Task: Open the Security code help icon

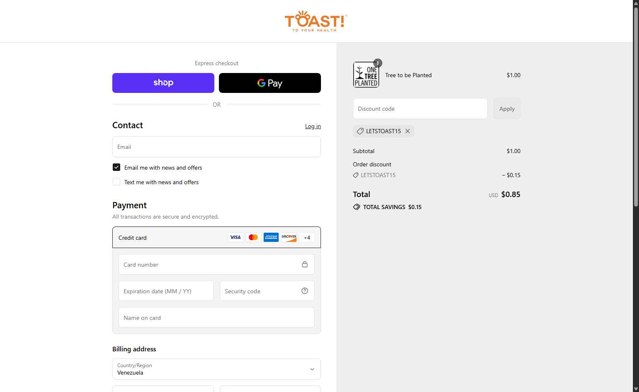Action: pos(304,291)
